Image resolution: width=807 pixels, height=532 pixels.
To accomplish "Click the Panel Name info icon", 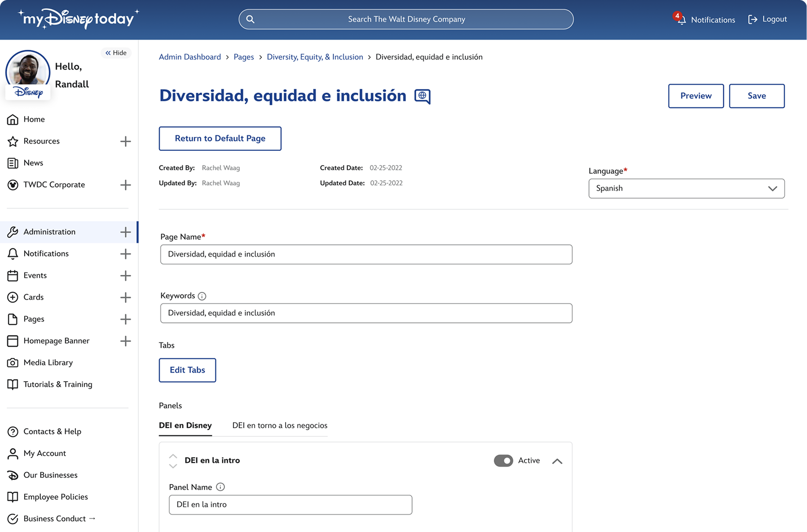I will 220,487.
